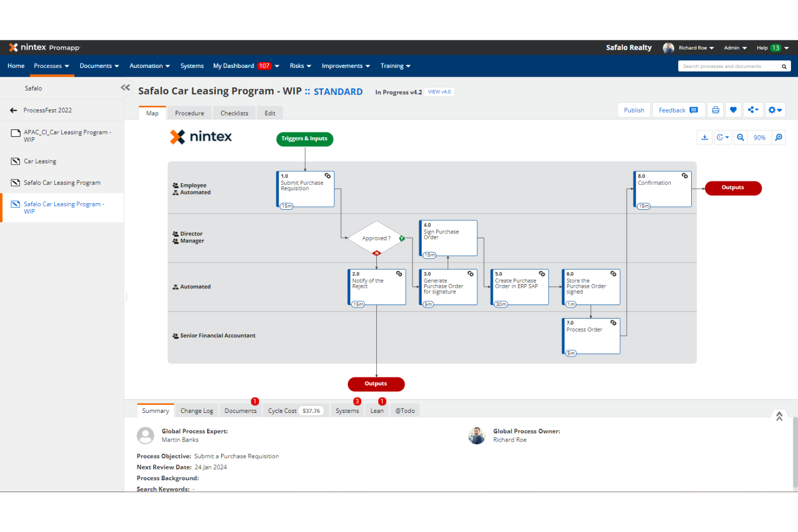Open Safalo Car Leasing Program in sidebar
798x532 pixels.
(x=62, y=183)
